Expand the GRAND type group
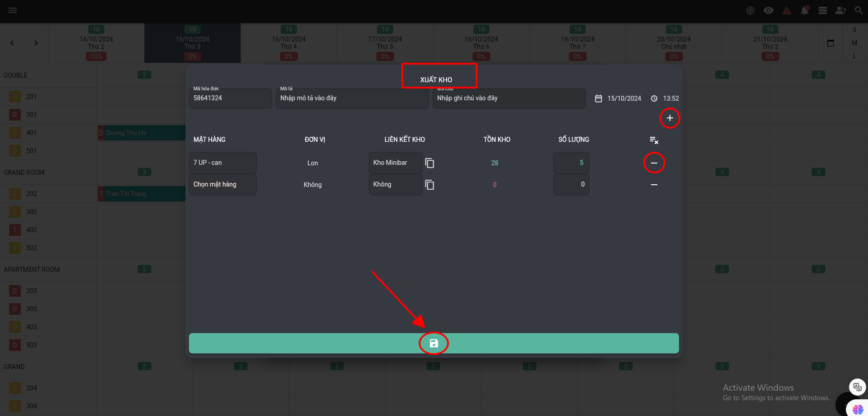Viewport: 868px width, 416px height. tap(14, 367)
